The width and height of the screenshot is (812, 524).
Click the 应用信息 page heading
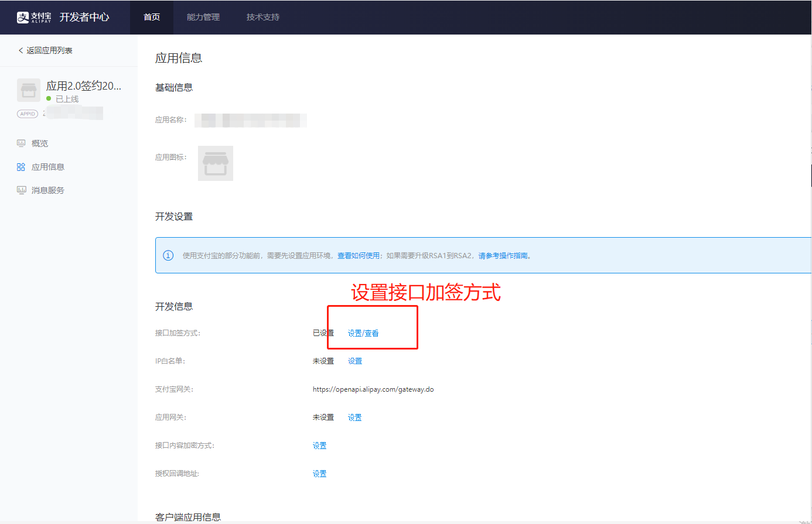tap(179, 58)
